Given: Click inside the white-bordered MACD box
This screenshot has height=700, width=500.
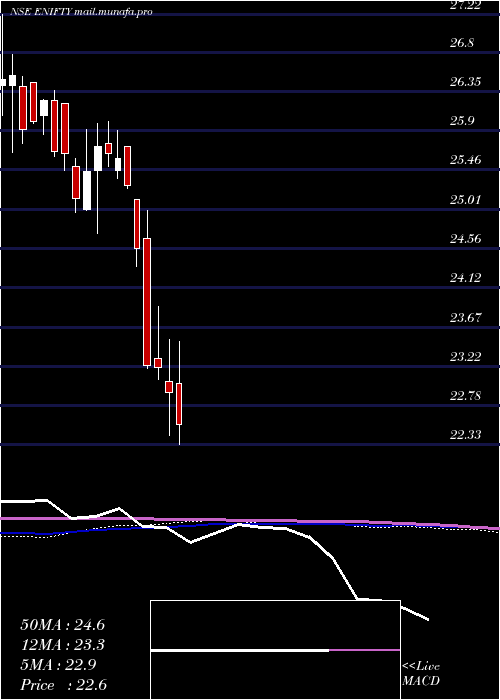Looking at the screenshot, I should (x=275, y=650).
